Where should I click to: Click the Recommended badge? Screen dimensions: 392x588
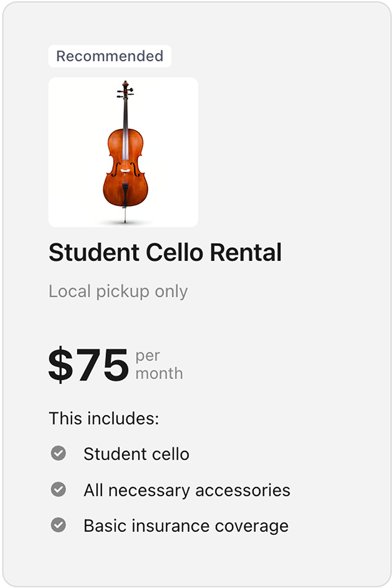click(x=110, y=56)
